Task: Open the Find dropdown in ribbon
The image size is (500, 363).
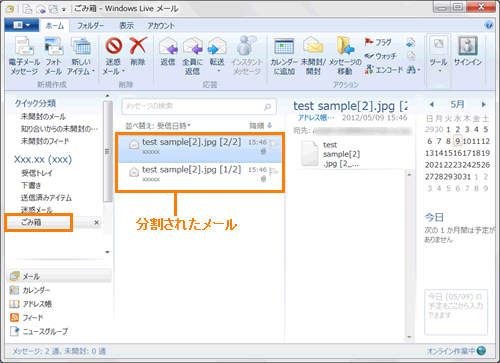Action: [414, 70]
